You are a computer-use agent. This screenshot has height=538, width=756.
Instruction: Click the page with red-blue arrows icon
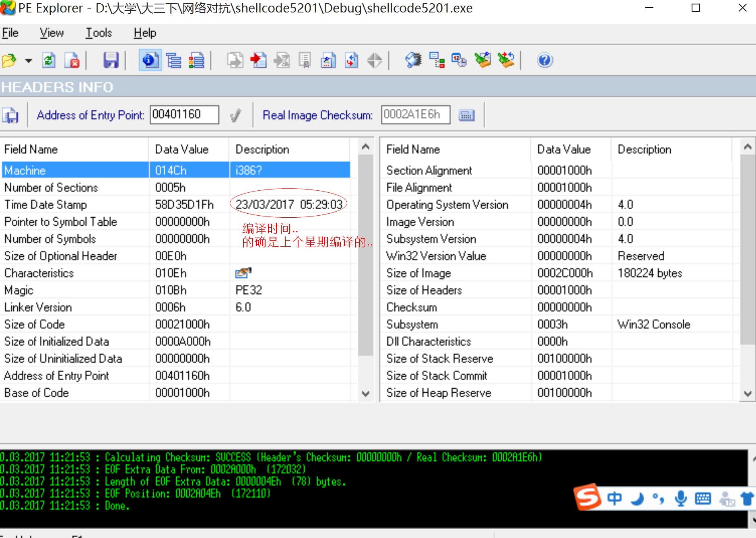[351, 60]
